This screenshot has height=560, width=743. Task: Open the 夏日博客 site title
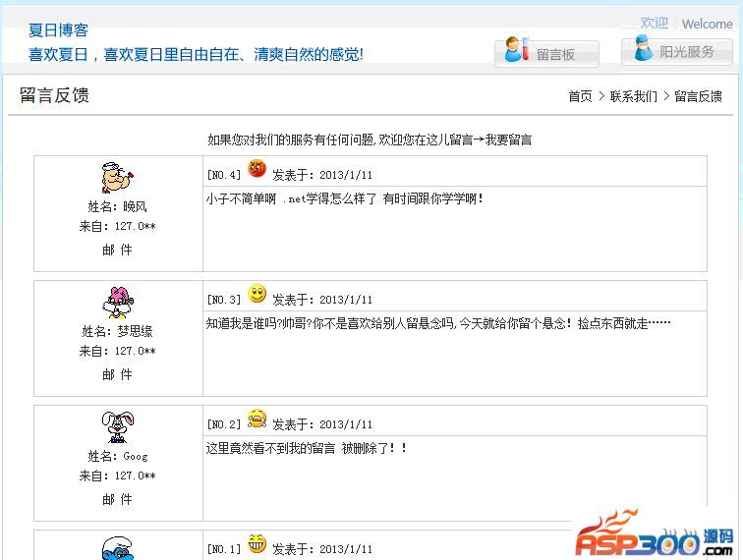[58, 30]
